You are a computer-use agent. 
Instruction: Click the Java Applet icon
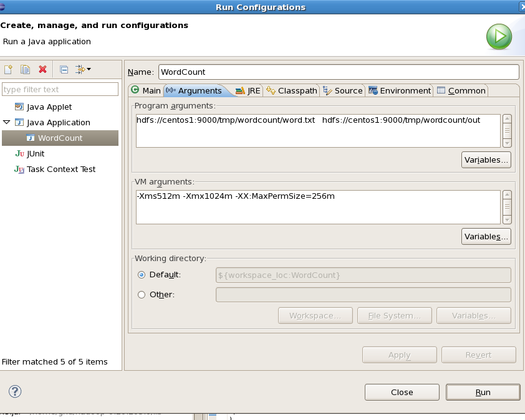point(19,107)
